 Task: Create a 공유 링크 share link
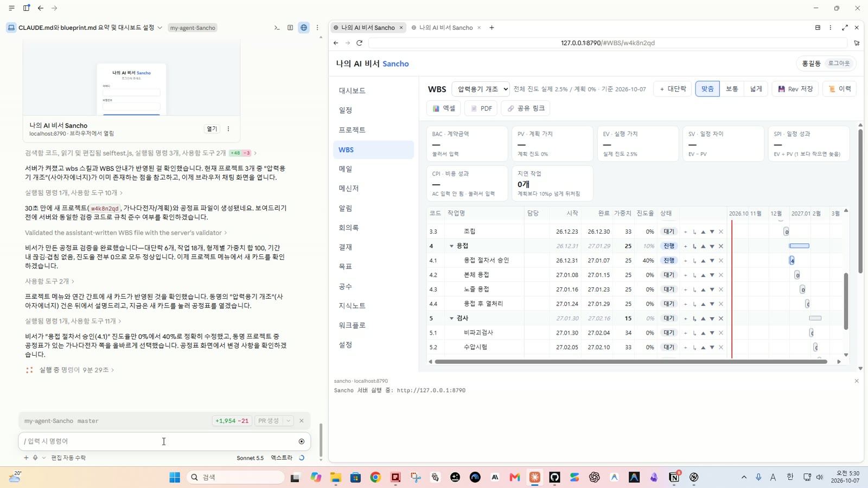[526, 108]
